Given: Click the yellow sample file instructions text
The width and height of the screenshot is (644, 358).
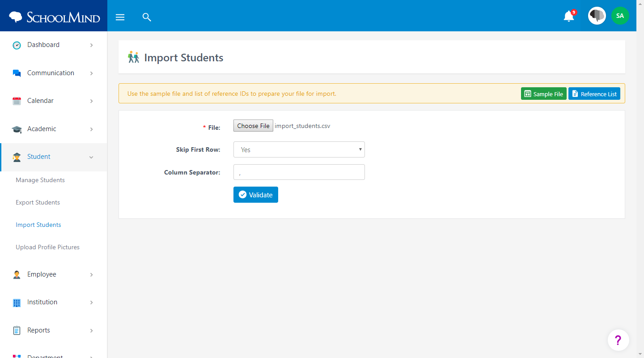Looking at the screenshot, I should click(x=232, y=94).
